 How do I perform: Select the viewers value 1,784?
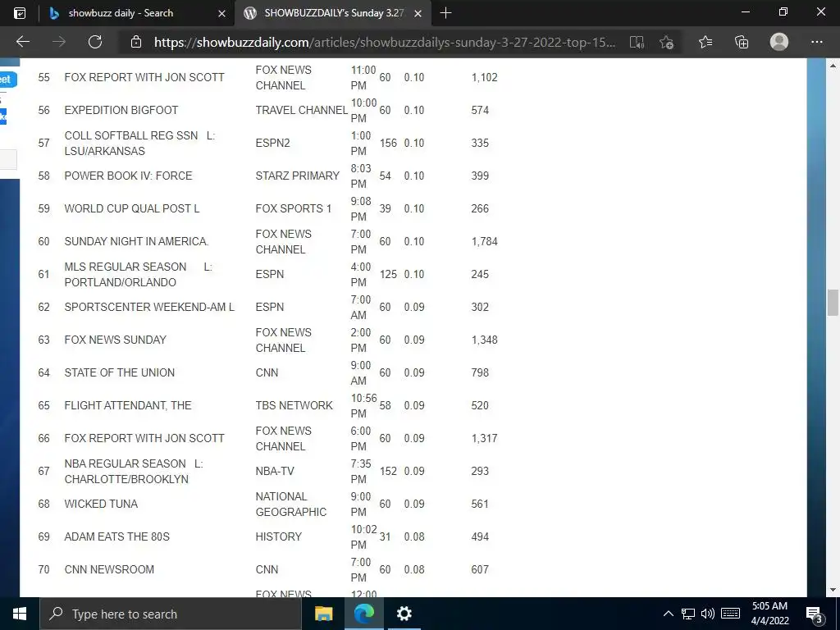(484, 242)
